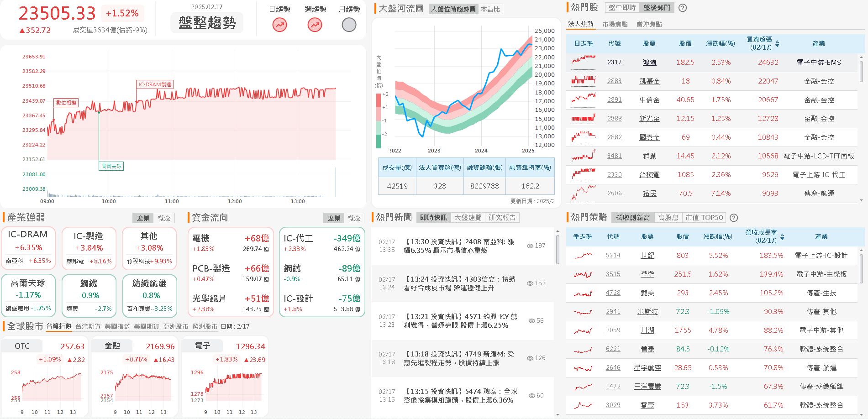
Task: Switch news to 大盤速覽 tab
Action: [468, 218]
